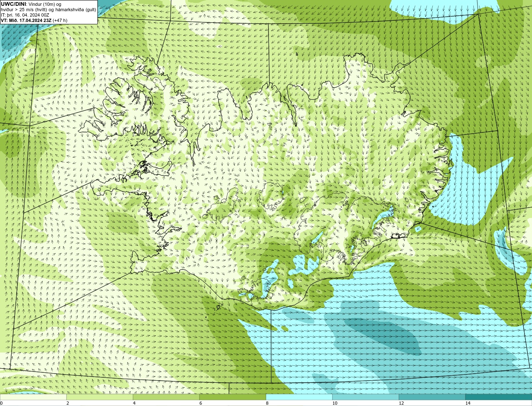Click the legend scale label "4"

pyautogui.click(x=134, y=403)
